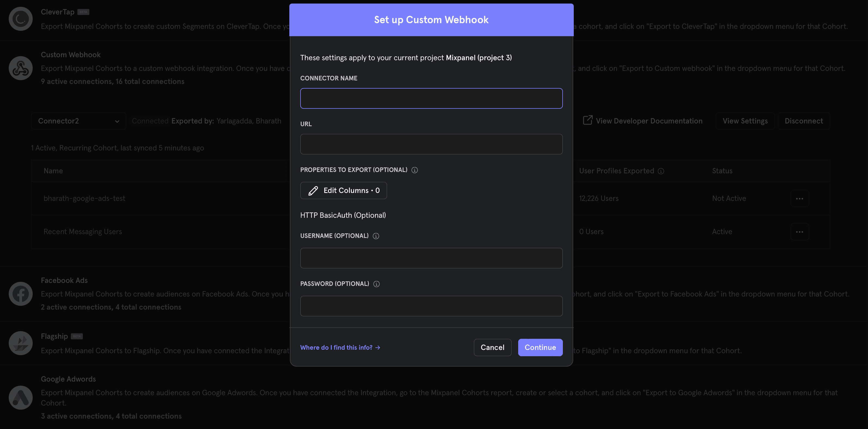
Task: Click the Password input field
Action: pos(431,306)
